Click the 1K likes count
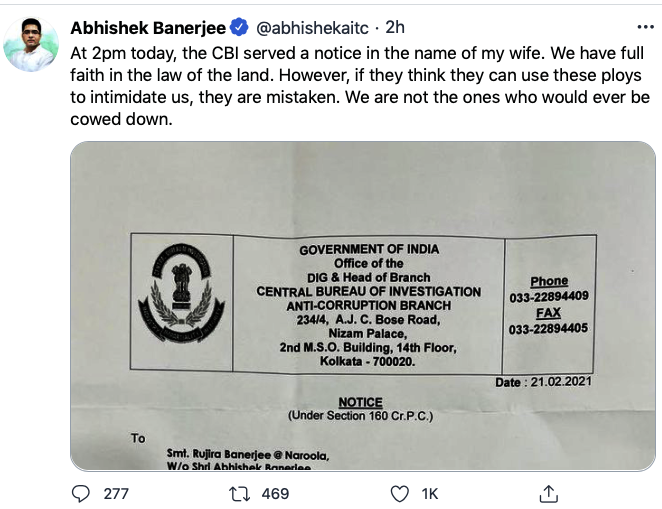662x509 pixels. click(x=430, y=493)
